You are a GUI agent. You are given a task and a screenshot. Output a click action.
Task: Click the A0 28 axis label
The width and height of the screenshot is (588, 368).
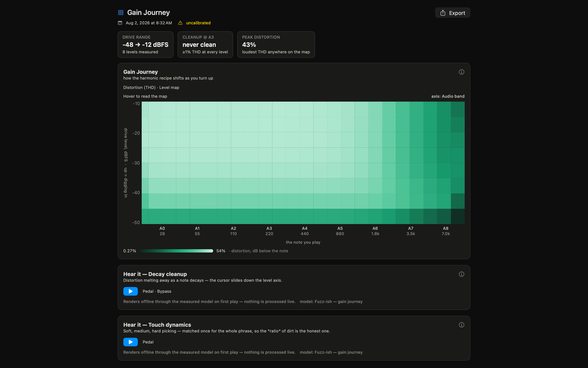[x=162, y=231]
